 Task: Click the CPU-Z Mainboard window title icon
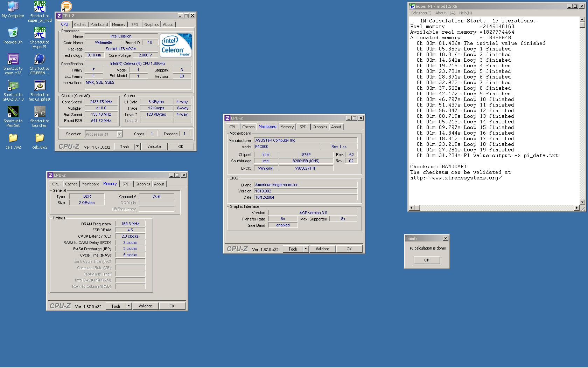pos(227,118)
